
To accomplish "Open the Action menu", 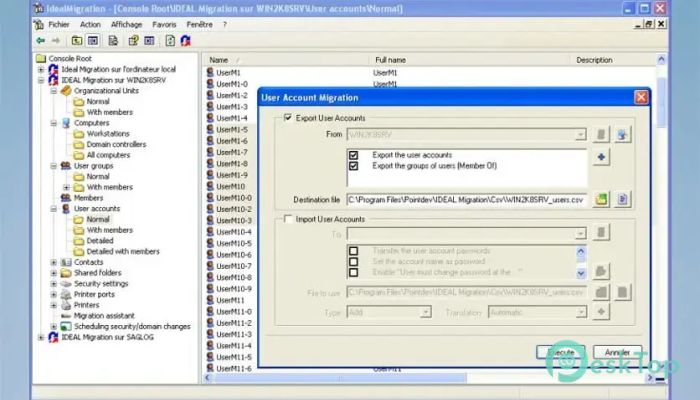I will coord(90,25).
